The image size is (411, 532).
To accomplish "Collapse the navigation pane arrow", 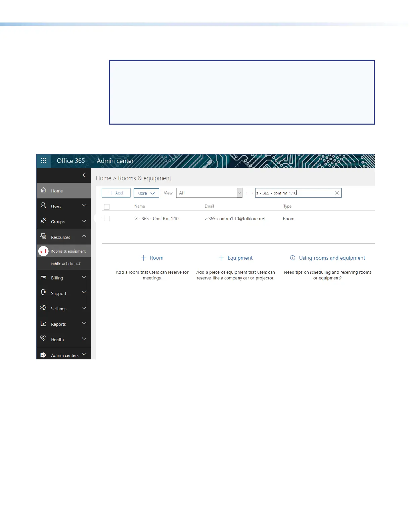I will point(84,175).
